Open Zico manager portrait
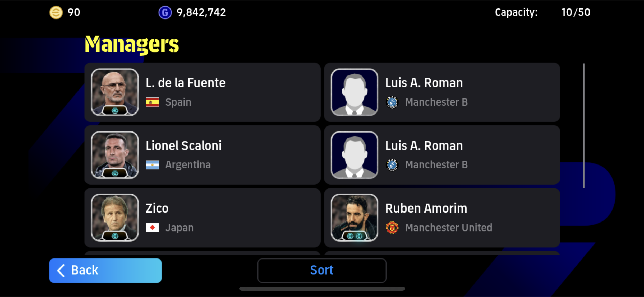This screenshot has height=297, width=644. pyautogui.click(x=115, y=218)
